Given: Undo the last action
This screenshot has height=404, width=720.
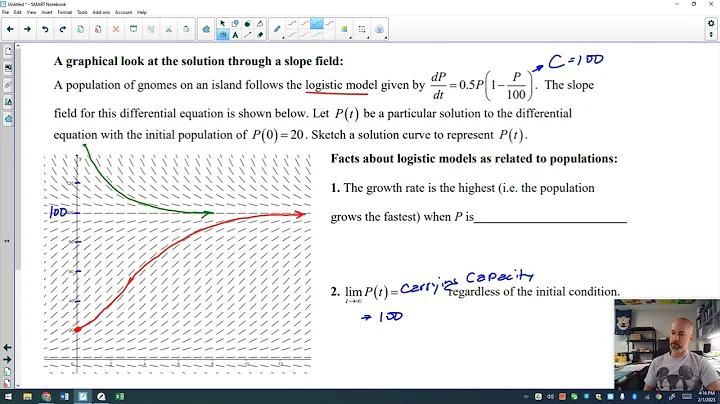Looking at the screenshot, I should click(45, 29).
